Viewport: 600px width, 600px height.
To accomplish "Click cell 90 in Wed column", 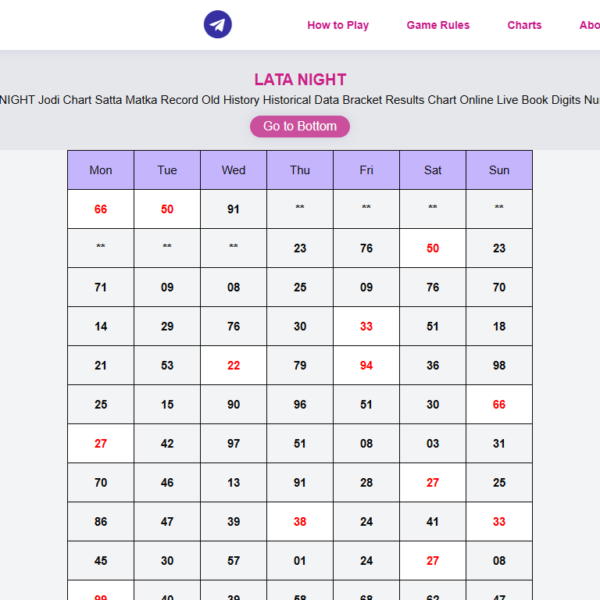I will pyautogui.click(x=233, y=404).
